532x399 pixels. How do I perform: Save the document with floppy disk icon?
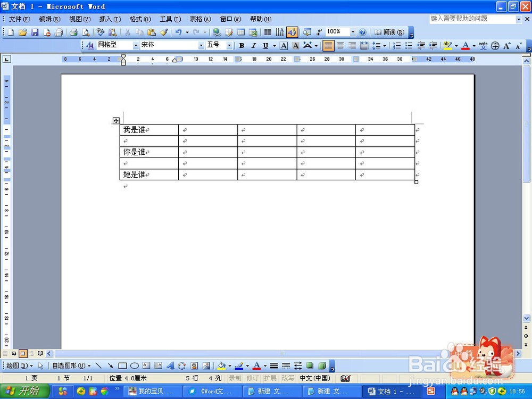coord(35,32)
